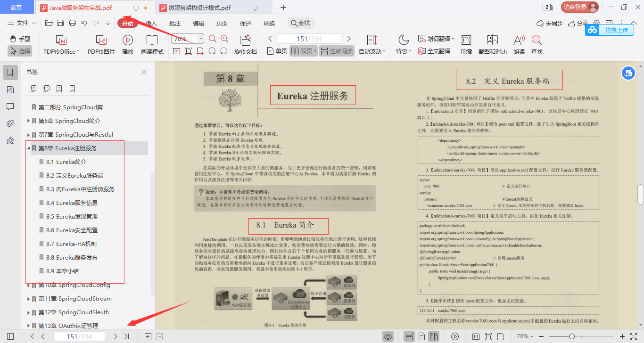
Task: Open comments panel icon in left sidebar
Action: (10, 106)
